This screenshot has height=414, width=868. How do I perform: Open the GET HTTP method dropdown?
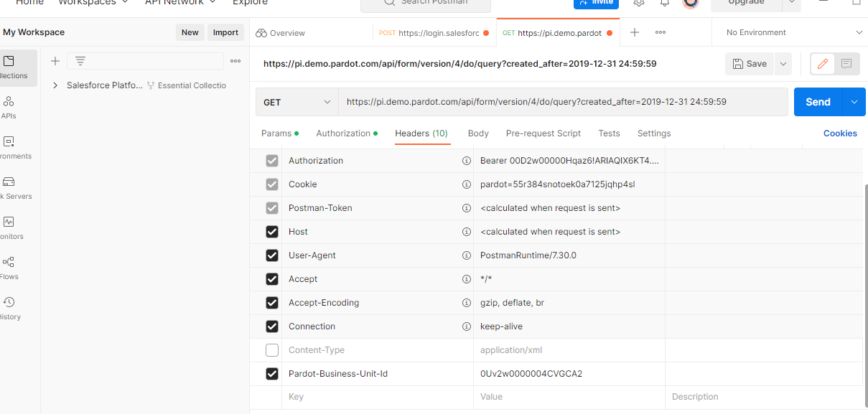(297, 102)
